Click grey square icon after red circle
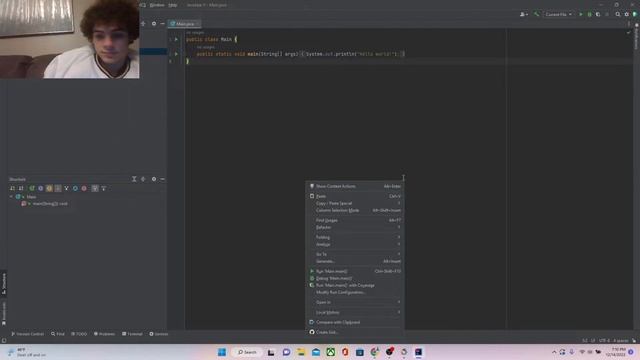This screenshot has height=360, width=640. click(95, 188)
